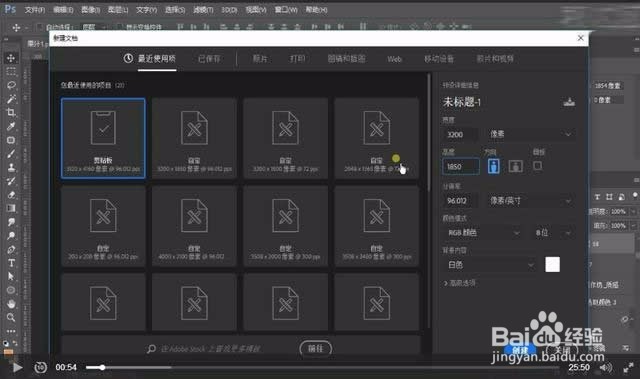640x379 pixels.
Task: Click the resolution field showing 96.012
Action: point(460,201)
